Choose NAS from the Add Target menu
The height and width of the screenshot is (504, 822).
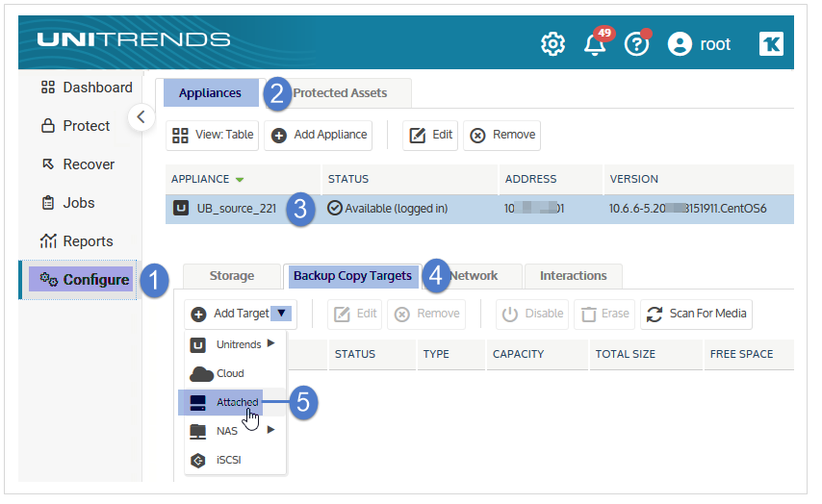click(x=235, y=431)
